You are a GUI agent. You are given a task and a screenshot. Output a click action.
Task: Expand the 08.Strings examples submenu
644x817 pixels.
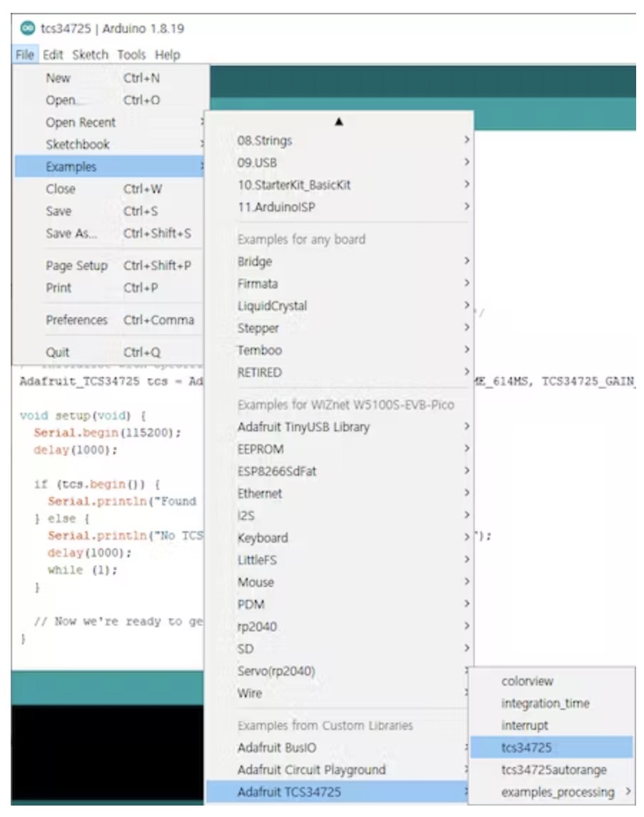pyautogui.click(x=264, y=141)
